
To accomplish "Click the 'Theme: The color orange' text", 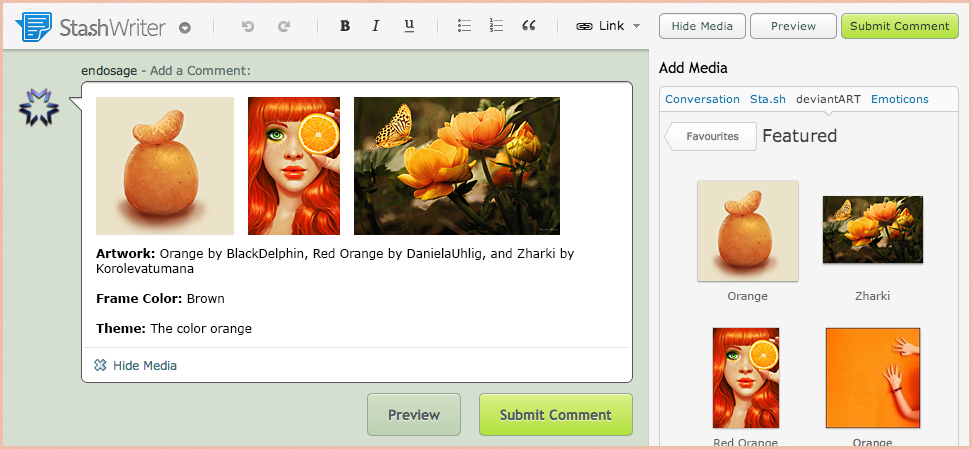I will 174,328.
